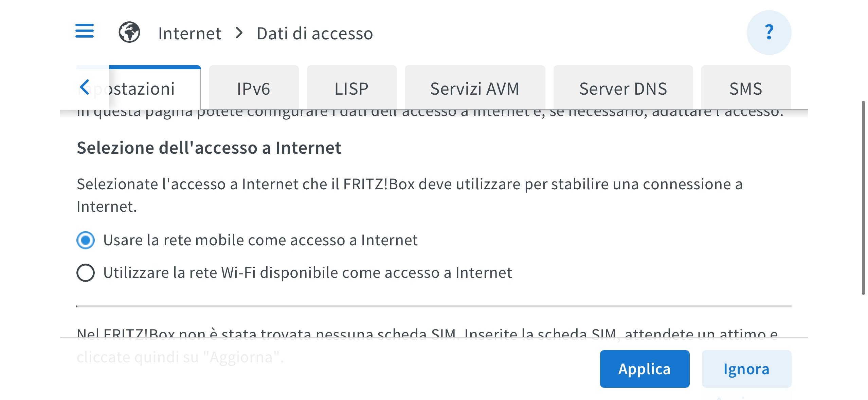Switch to the IPv6 tab
Image resolution: width=868 pixels, height=400 pixels.
pos(253,89)
